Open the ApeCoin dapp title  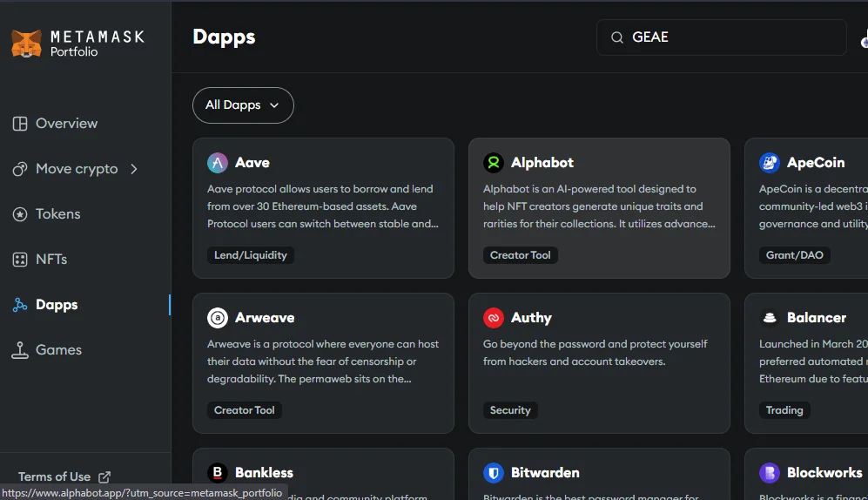pos(816,163)
